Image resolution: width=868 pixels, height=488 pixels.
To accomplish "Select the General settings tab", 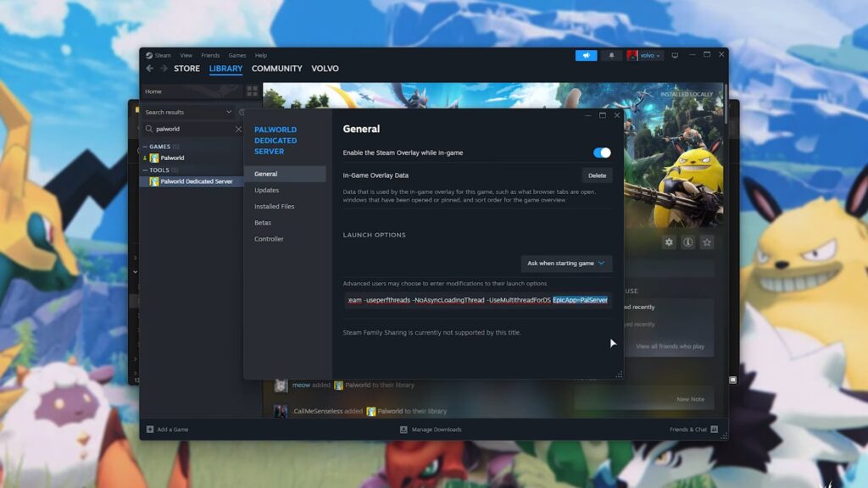I will coord(285,174).
